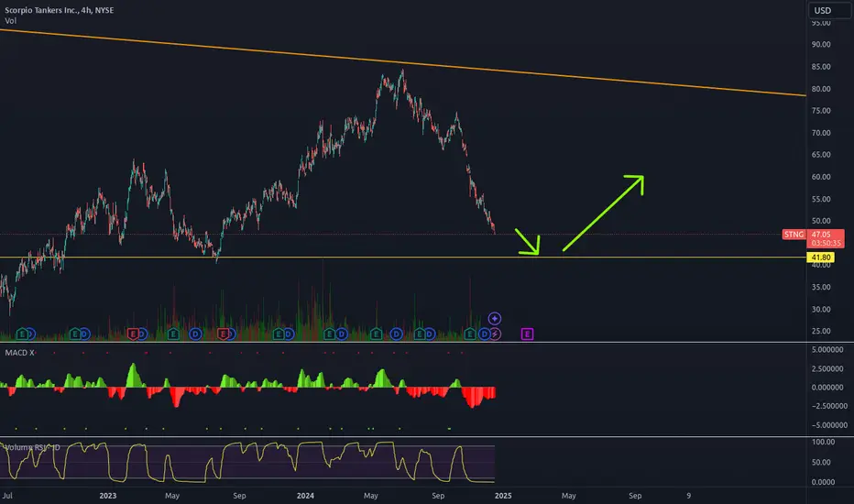The height and width of the screenshot is (504, 854).
Task: Open earnings E marker above May 2023
Action: pyautogui.click(x=173, y=334)
